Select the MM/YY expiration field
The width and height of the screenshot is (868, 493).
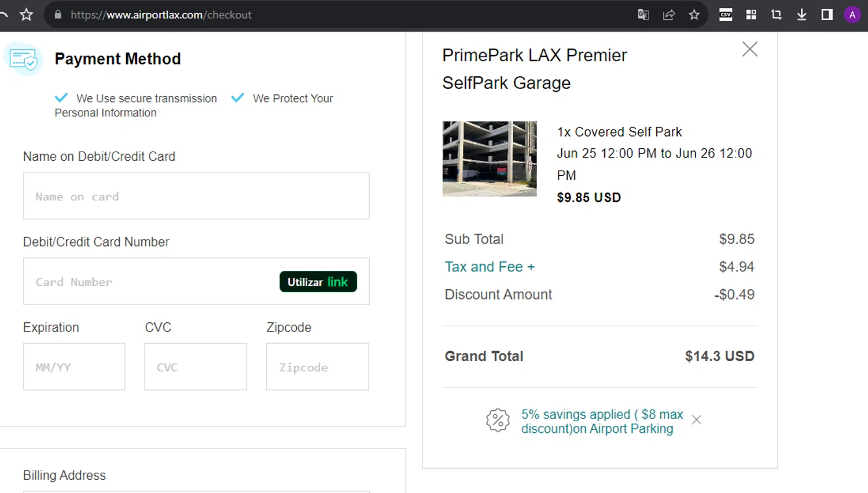tap(74, 367)
